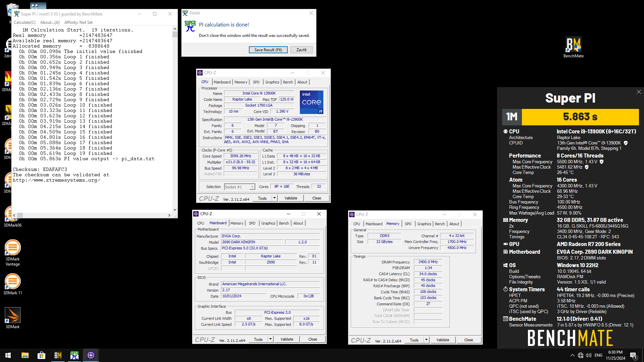Switch to CPU-Z in the taskbar
The width and height of the screenshot is (644, 362).
coord(91,355)
